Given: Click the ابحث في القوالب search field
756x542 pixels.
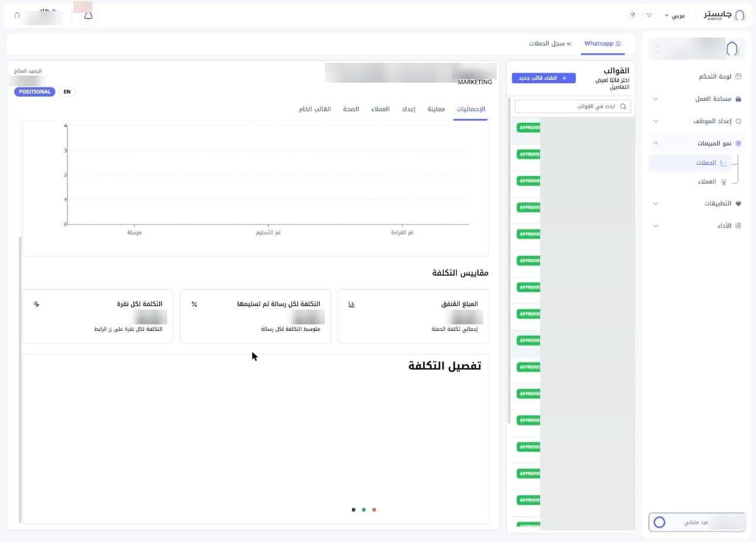Looking at the screenshot, I should (x=573, y=107).
